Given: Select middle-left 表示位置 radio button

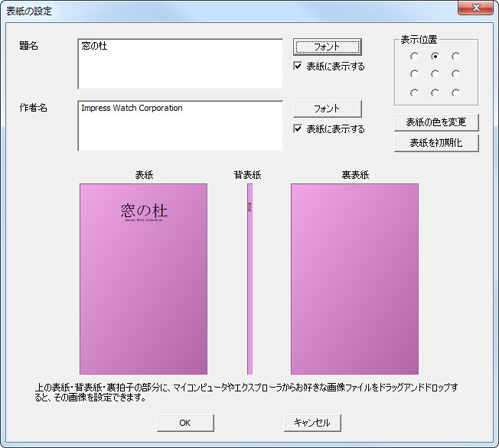Looking at the screenshot, I should pos(414,74).
